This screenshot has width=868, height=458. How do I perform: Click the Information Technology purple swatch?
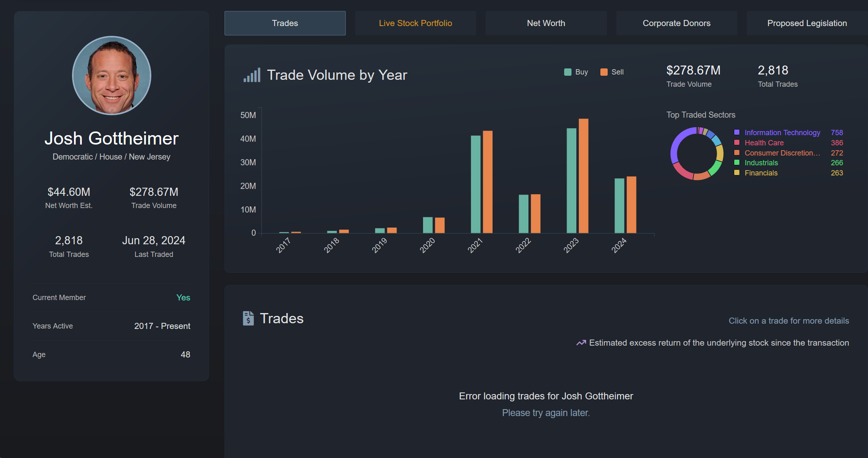click(737, 132)
